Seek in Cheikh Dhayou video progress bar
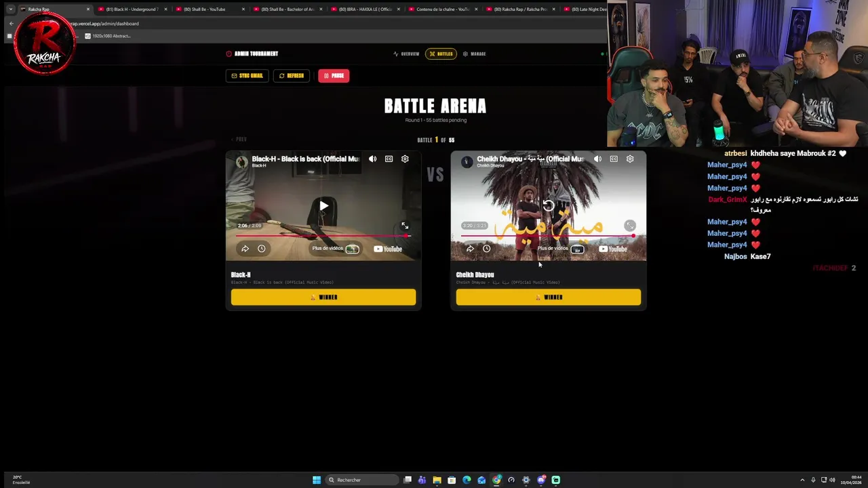The image size is (868, 488). point(548,236)
